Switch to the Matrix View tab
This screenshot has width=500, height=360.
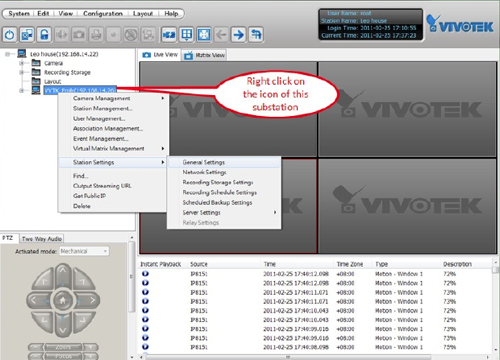(x=205, y=55)
